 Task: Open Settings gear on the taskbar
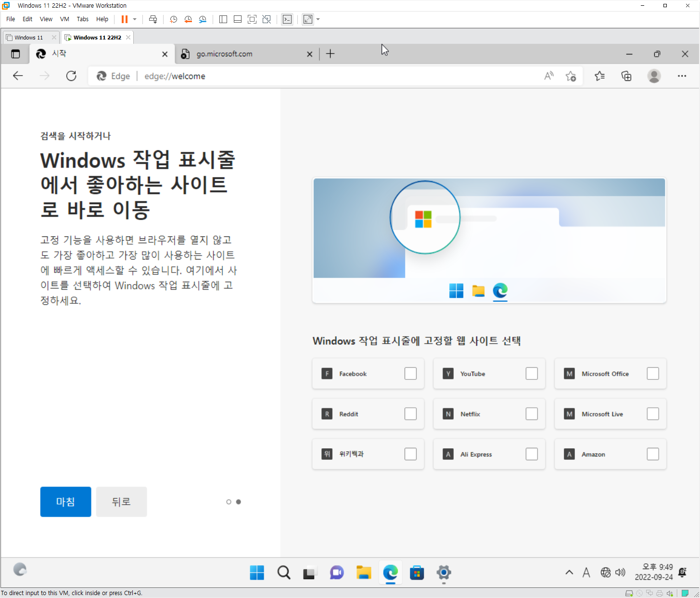(444, 572)
